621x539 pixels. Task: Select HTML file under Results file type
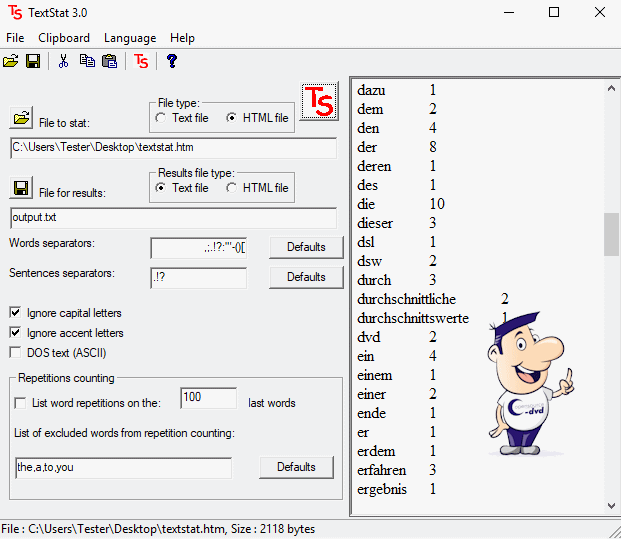click(232, 188)
